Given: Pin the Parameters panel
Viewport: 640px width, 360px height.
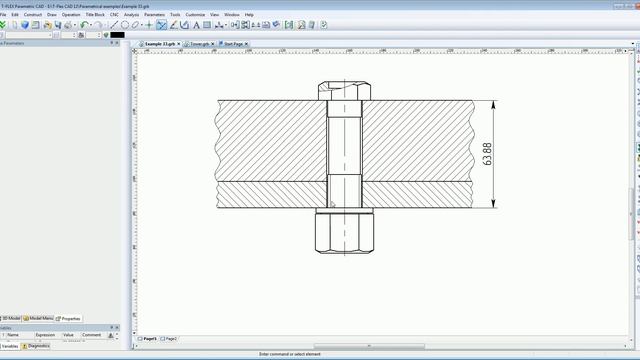Looking at the screenshot, I should pos(111,43).
